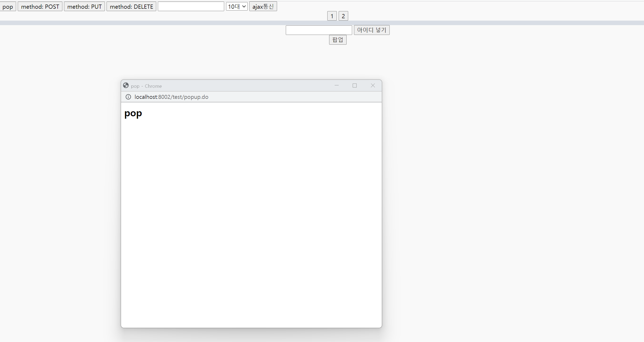
Task: Select page number 2 button
Action: click(343, 16)
